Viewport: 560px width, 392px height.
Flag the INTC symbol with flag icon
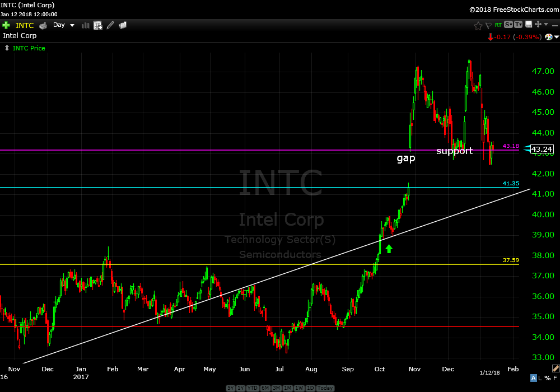(x=488, y=25)
